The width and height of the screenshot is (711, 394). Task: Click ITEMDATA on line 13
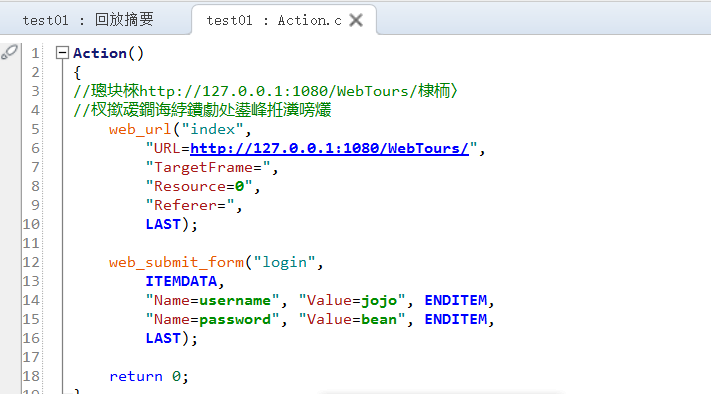coord(181,282)
